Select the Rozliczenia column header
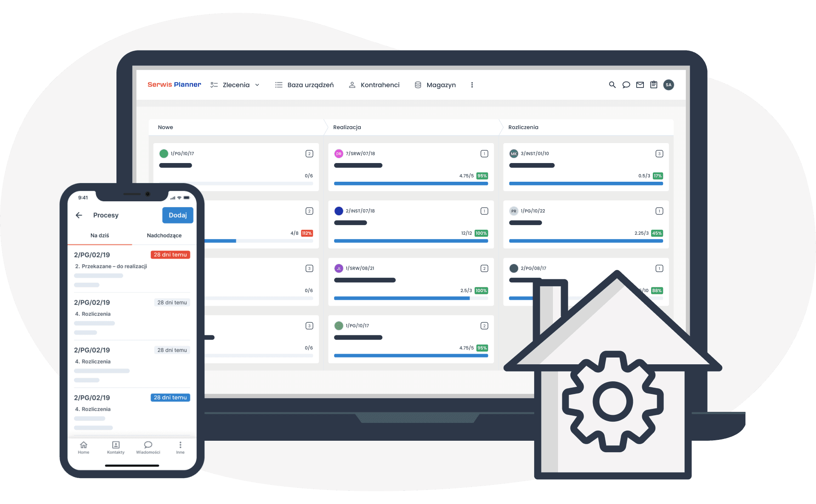Image resolution: width=816 pixels, height=504 pixels. [x=523, y=127]
